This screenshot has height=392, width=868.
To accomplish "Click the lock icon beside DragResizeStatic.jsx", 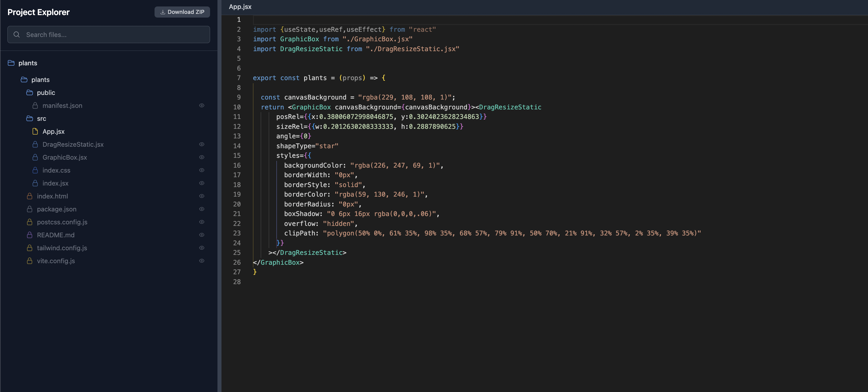I will (35, 144).
